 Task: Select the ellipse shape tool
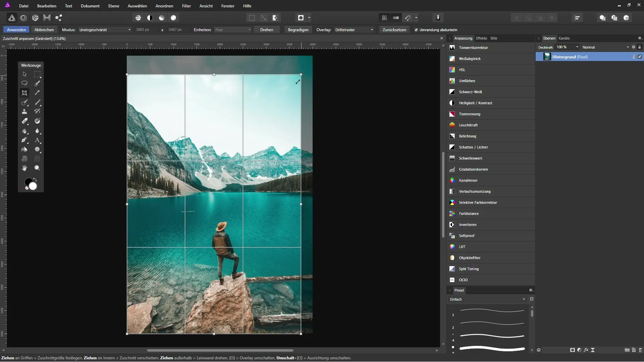point(37,149)
